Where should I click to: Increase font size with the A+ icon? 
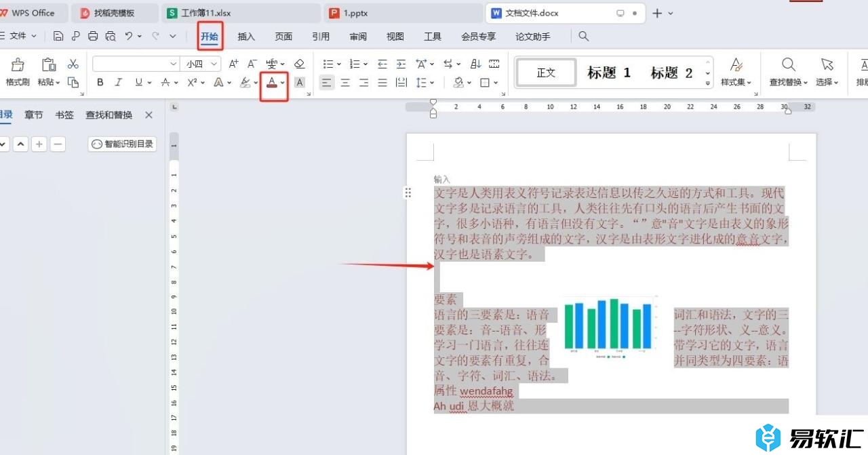point(233,64)
